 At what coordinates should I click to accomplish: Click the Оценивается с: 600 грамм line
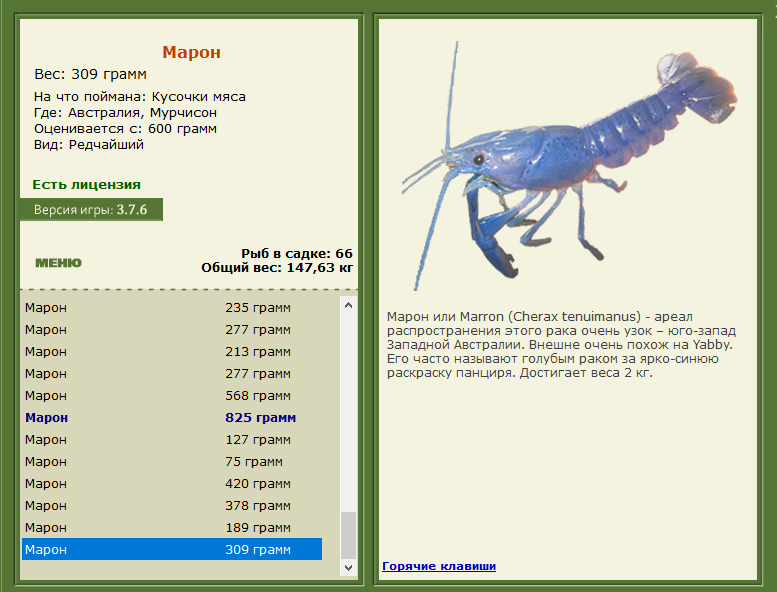(125, 129)
